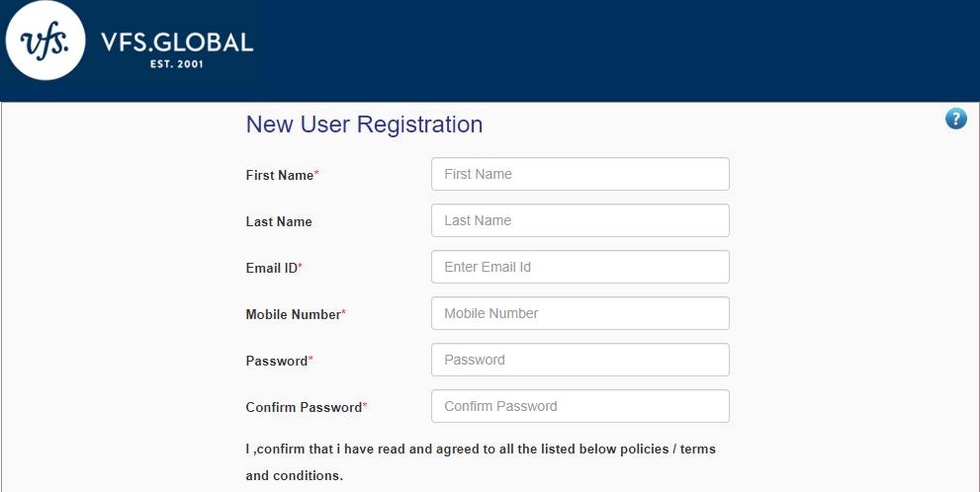This screenshot has width=980, height=492.
Task: Select the Confirm Password input field
Action: click(580, 406)
